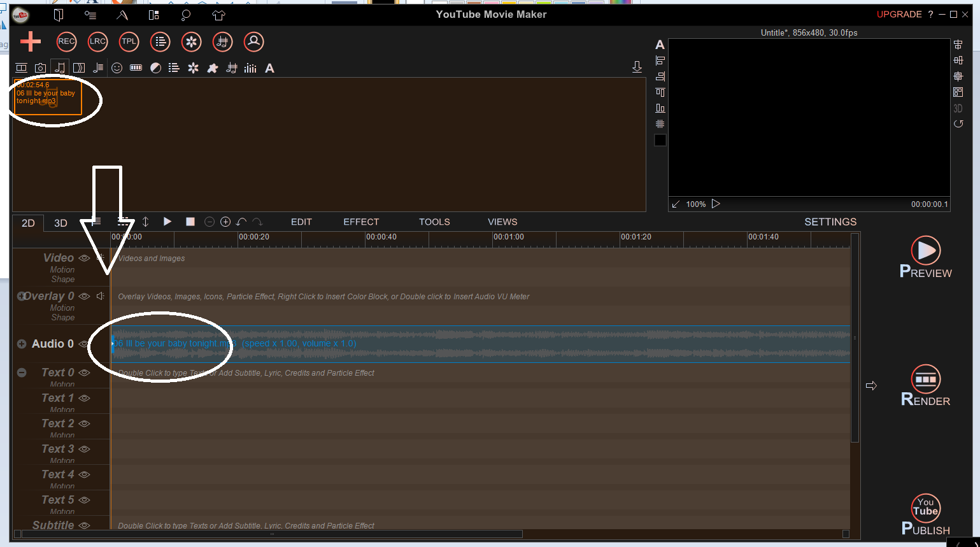
Task: Click the shrink preview arrow icon
Action: coord(676,204)
